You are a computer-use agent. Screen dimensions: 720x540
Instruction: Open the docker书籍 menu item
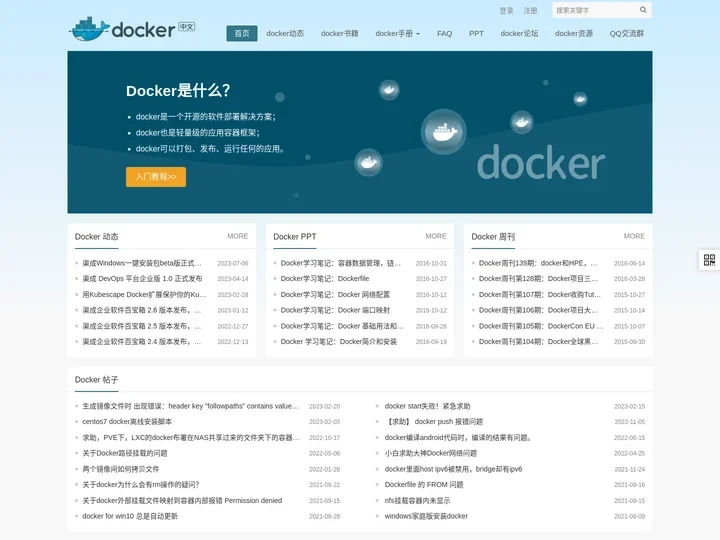click(x=339, y=34)
